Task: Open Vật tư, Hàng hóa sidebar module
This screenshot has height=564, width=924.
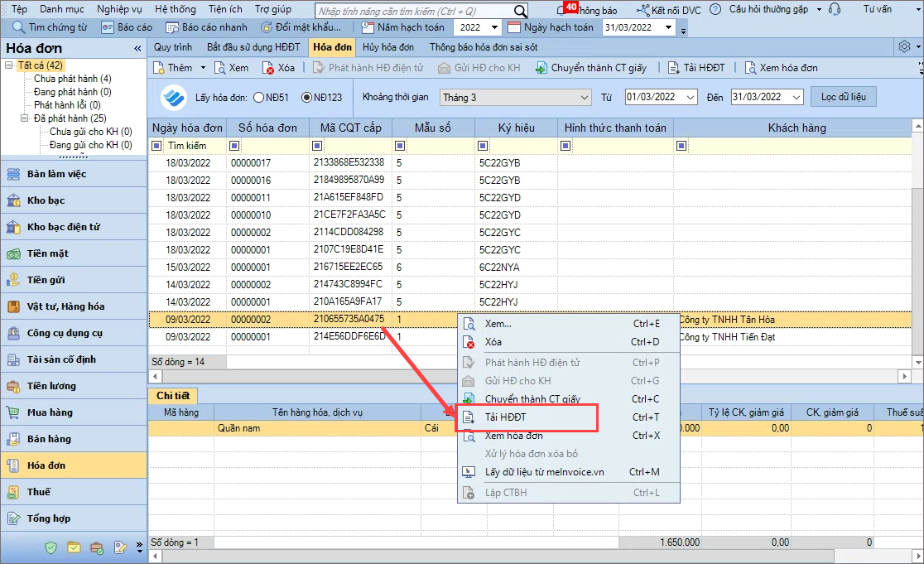Action: click(74, 306)
